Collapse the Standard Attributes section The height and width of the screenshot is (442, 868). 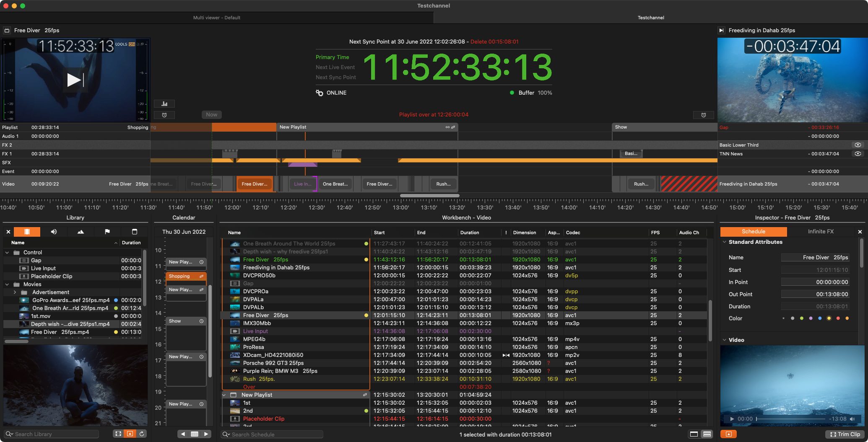(x=724, y=242)
